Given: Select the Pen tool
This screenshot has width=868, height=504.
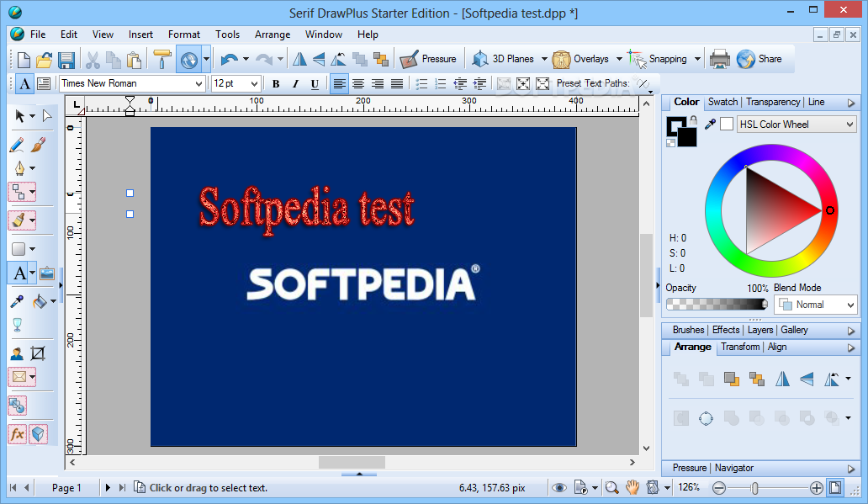Looking at the screenshot, I should (x=20, y=167).
